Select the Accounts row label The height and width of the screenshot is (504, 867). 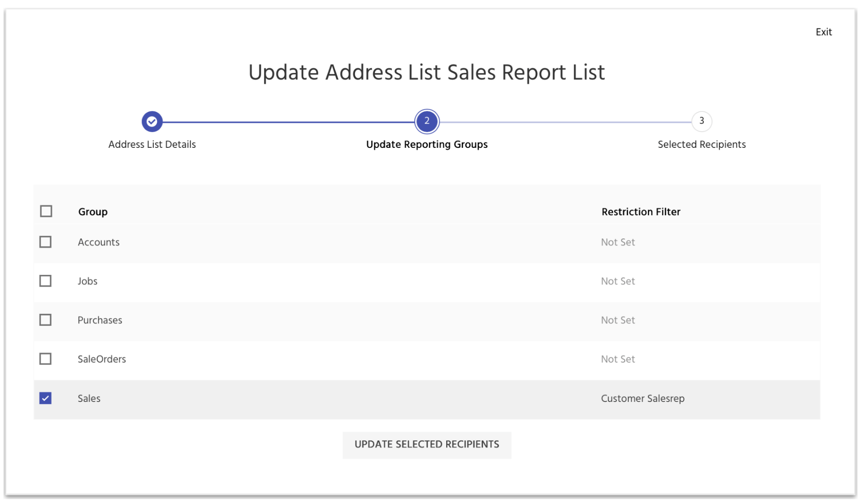point(98,242)
